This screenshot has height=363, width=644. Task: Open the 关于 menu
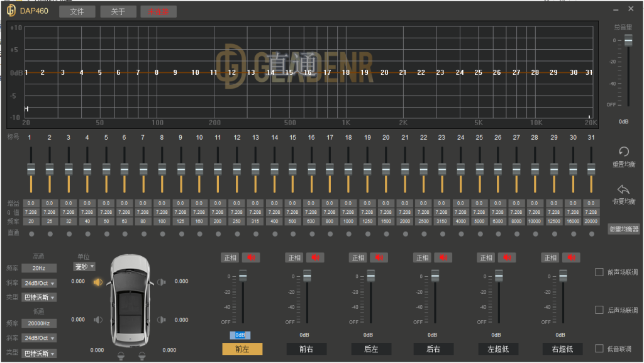click(118, 11)
